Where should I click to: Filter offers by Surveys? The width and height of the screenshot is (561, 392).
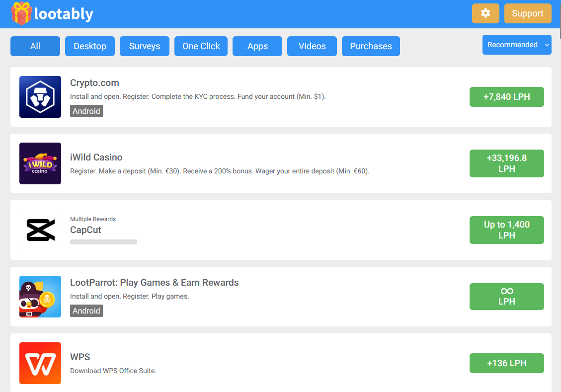coord(145,46)
